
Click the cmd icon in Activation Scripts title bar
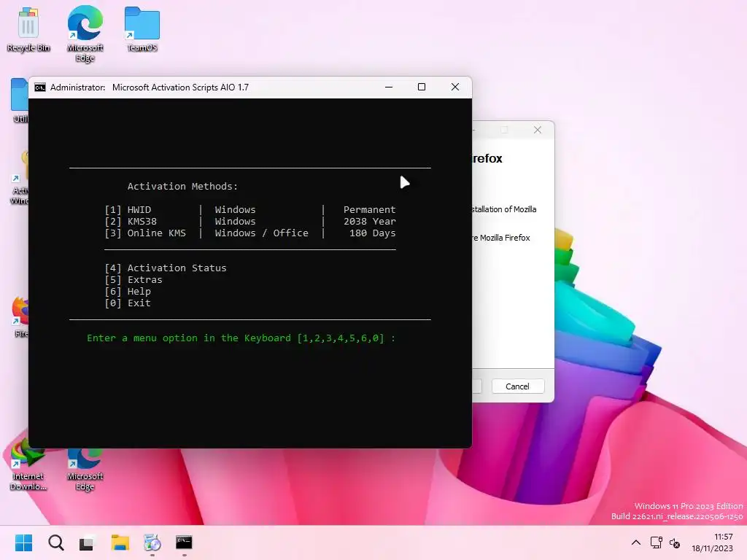tap(40, 87)
